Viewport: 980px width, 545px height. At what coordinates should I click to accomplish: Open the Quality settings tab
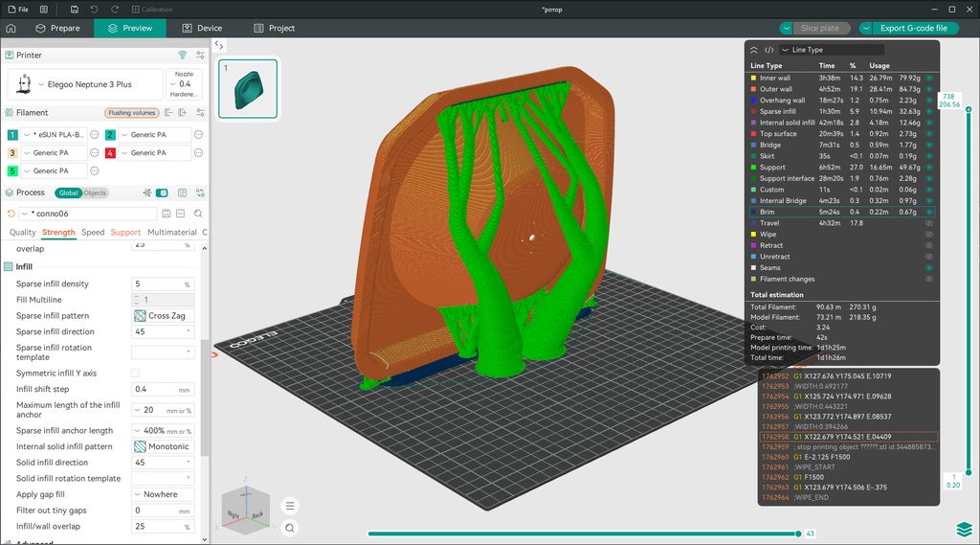pyautogui.click(x=23, y=232)
